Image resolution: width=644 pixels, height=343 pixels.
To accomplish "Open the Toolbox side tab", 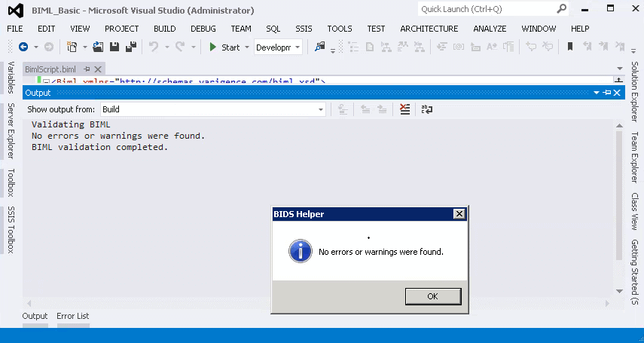I will pos(11,182).
